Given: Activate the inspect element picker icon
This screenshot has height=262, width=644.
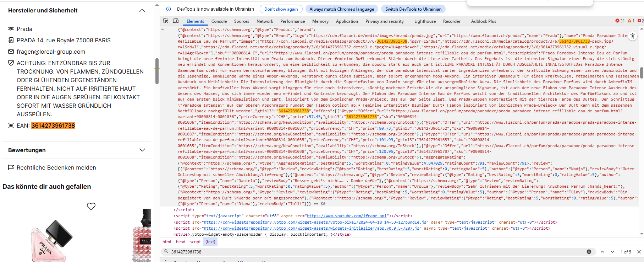Looking at the screenshot, I should point(166,21).
